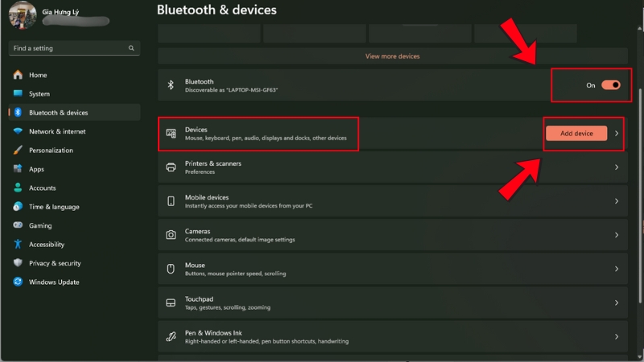644x362 pixels.
Task: Click the Accessibility figure icon
Action: (18, 245)
